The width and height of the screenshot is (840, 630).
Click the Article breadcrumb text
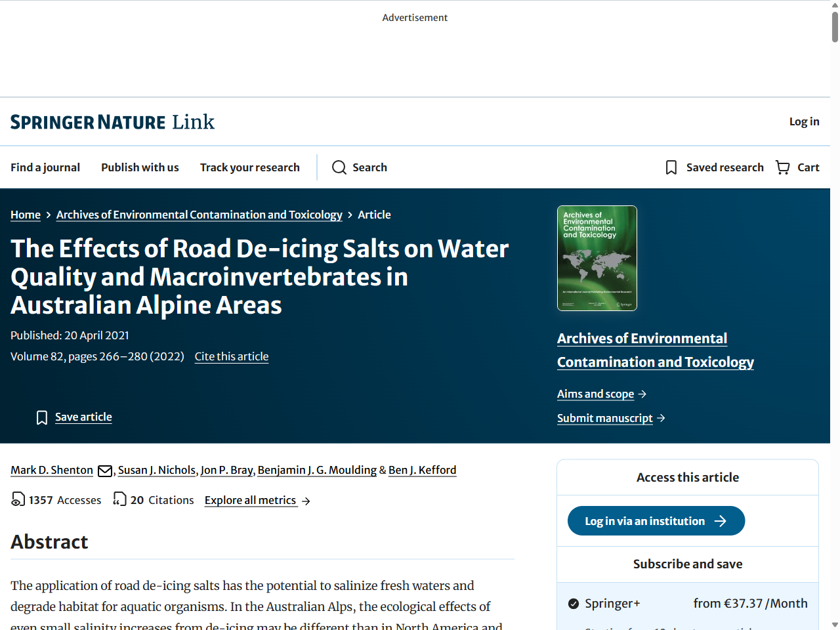click(x=374, y=215)
